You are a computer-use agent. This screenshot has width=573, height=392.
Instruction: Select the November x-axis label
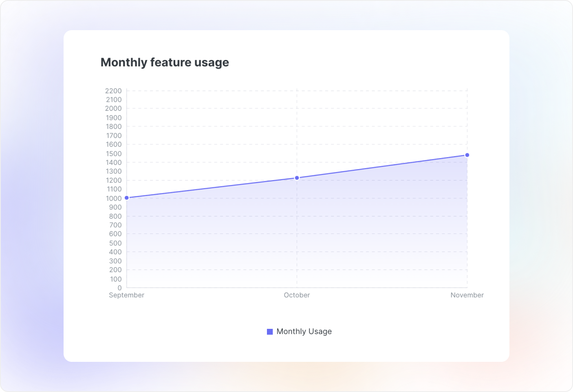pyautogui.click(x=467, y=295)
